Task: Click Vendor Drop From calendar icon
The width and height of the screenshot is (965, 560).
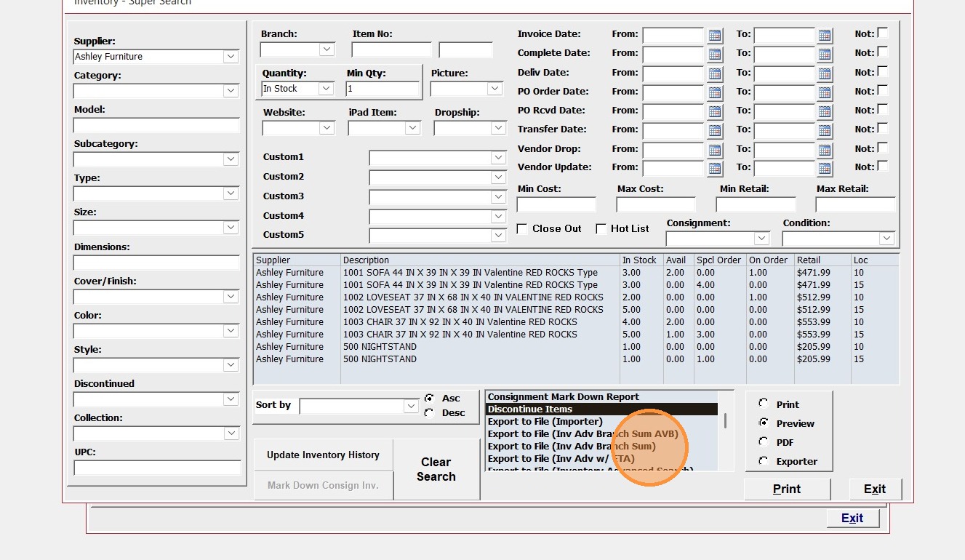Action: pyautogui.click(x=714, y=150)
